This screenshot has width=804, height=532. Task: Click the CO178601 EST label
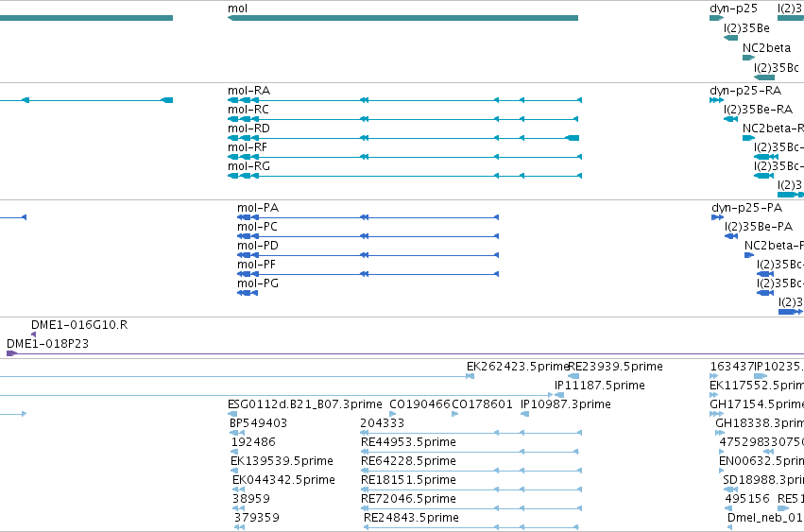coord(482,404)
